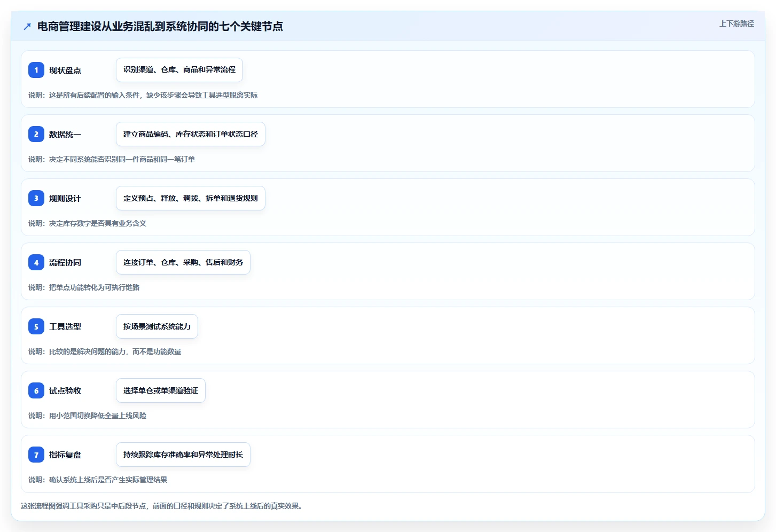
Task: Click the 定义预占、释放、调拨、拆单和退货规则 box
Action: [191, 198]
